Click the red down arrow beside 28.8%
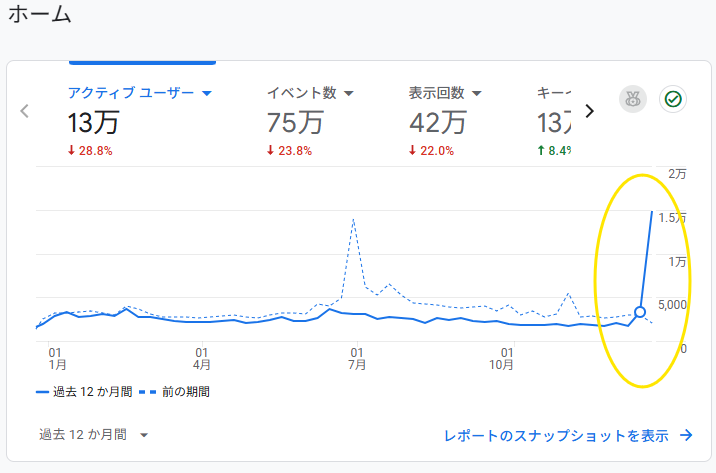Screen dimensions: 716x473 click(x=72, y=152)
